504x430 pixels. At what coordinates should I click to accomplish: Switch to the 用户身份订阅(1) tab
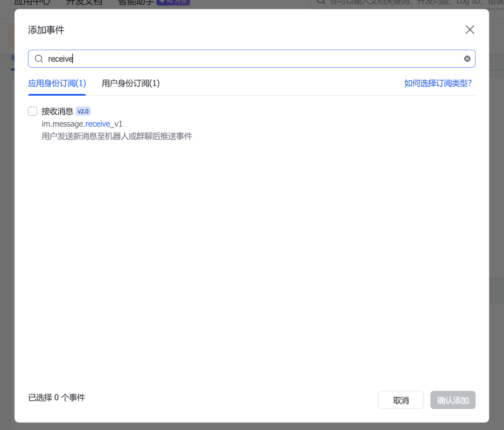click(130, 83)
